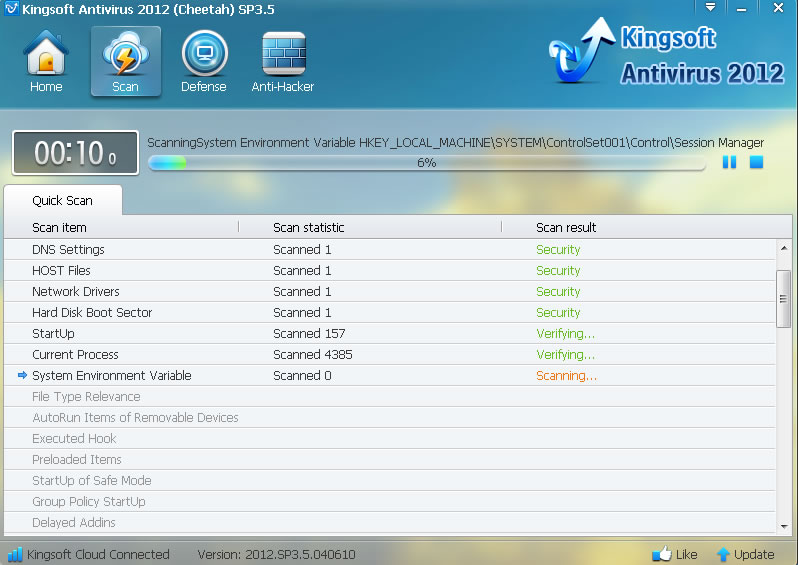This screenshot has height=565, width=798.
Task: Select the StartUp of Safe Mode row
Action: 389,481
